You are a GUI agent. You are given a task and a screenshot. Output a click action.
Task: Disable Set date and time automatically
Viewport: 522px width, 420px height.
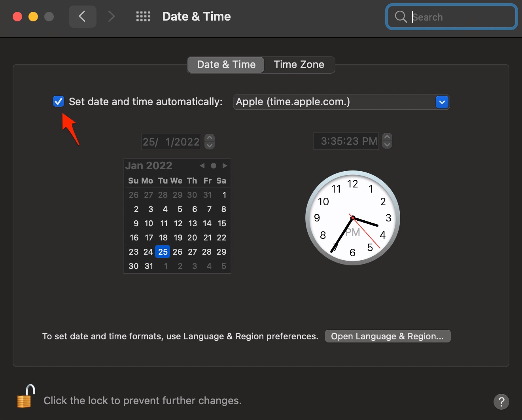pos(58,101)
